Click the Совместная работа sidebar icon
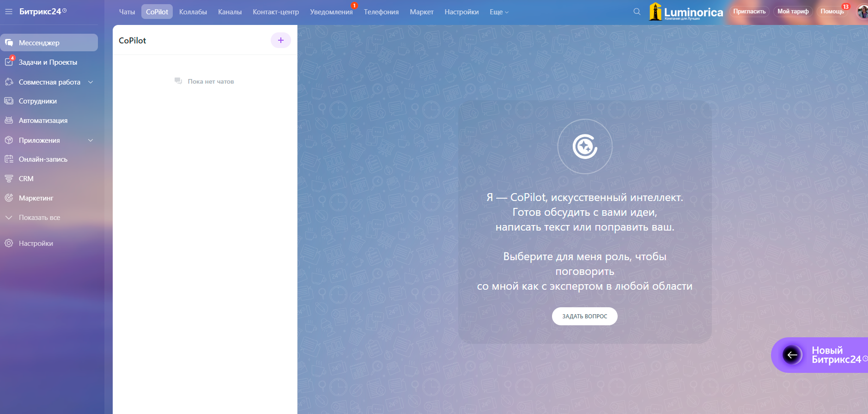 (9, 82)
